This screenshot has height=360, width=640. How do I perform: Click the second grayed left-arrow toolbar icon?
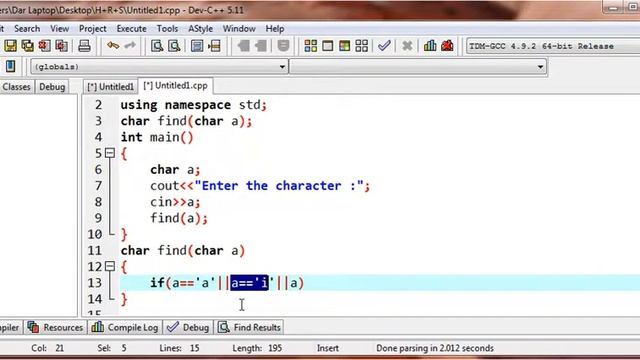click(x=261, y=46)
